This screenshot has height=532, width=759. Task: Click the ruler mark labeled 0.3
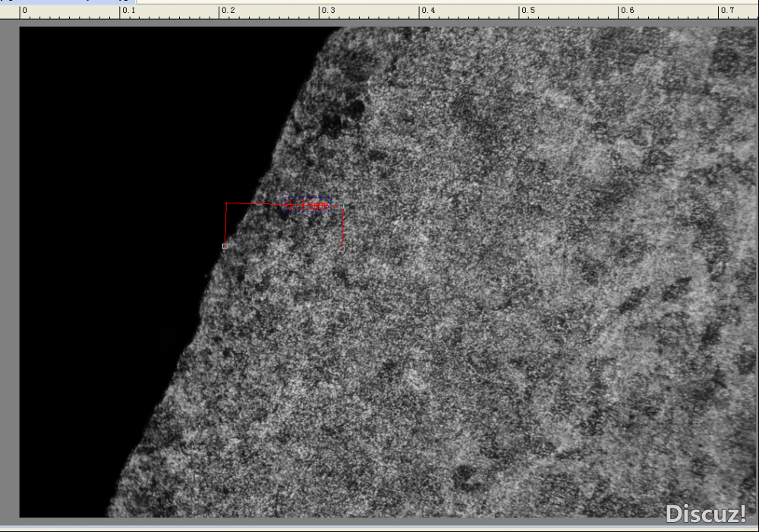328,10
